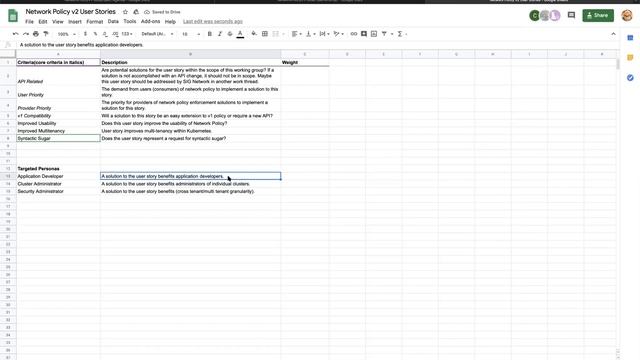Open the Data menu
The height and width of the screenshot is (360, 640).
[113, 21]
